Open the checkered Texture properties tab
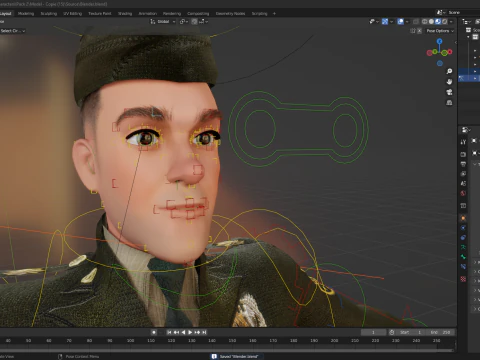 (463, 279)
